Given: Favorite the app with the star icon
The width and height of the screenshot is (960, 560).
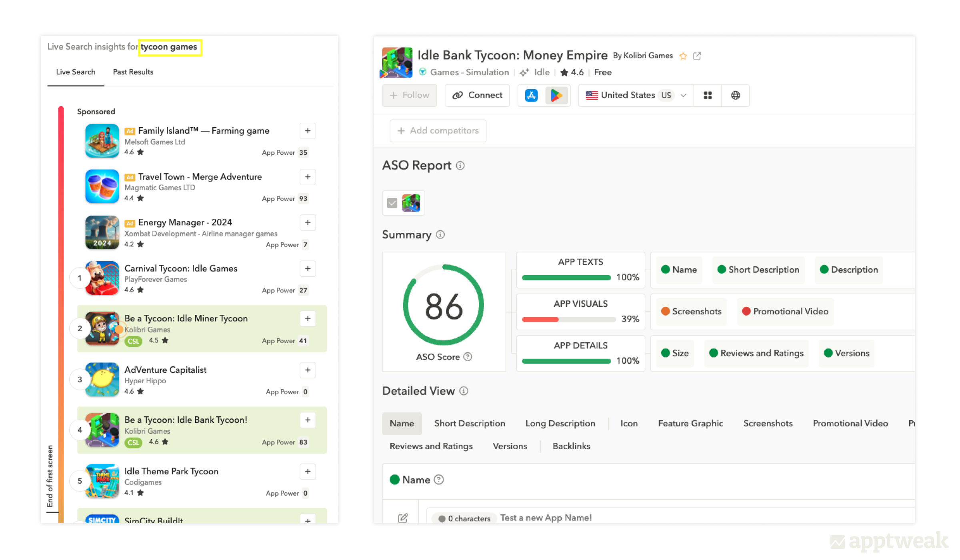Looking at the screenshot, I should point(683,56).
